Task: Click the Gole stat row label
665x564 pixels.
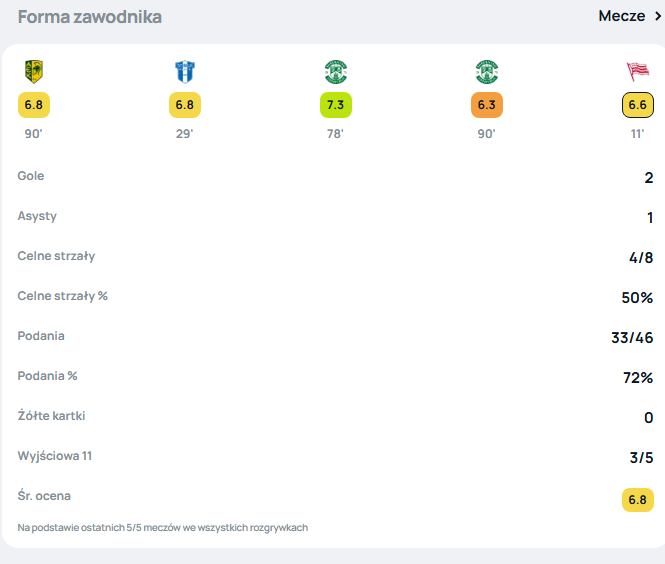Action: tap(31, 176)
